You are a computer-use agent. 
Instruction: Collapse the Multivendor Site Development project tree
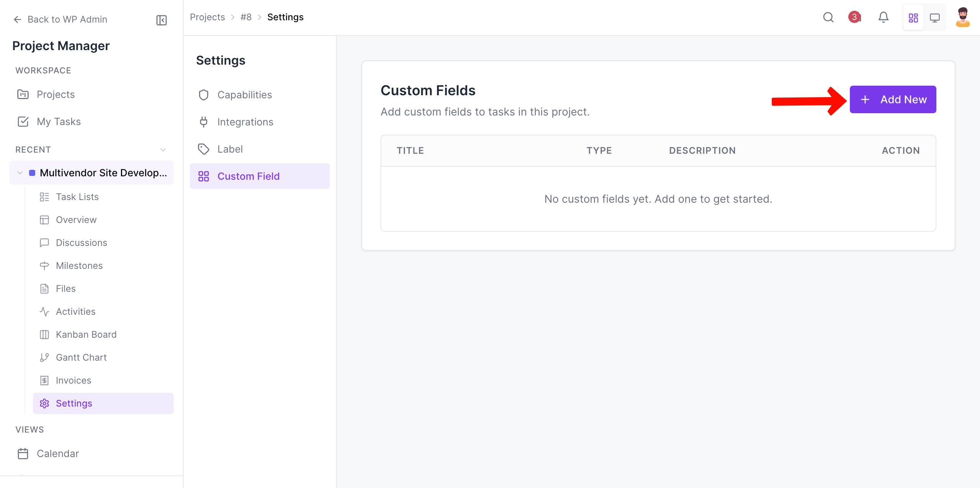20,172
